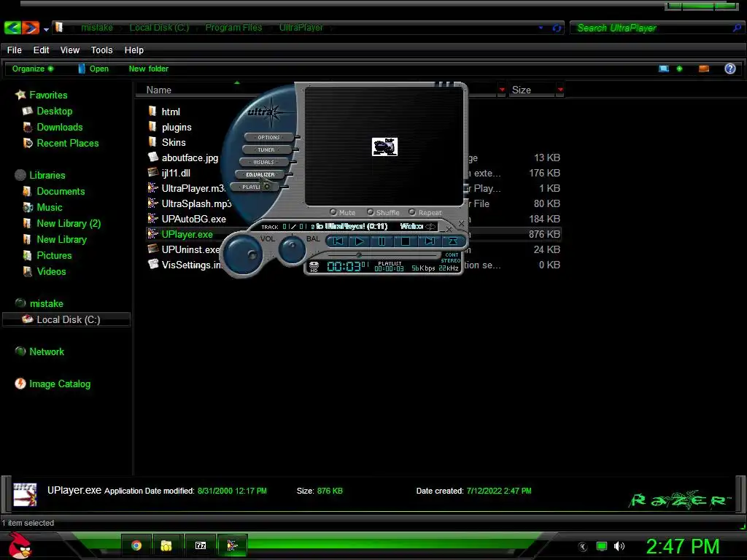Open UltraPlayer OPTIONS panel

(x=268, y=137)
